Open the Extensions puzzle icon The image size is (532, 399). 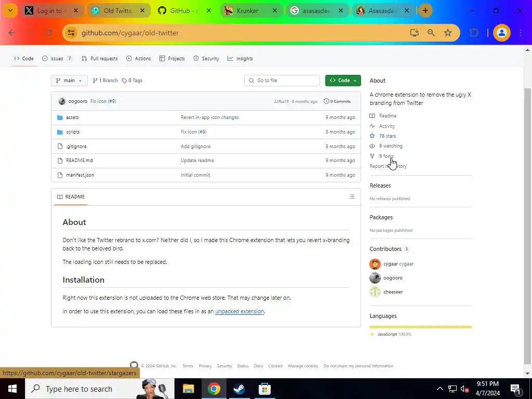coord(474,33)
